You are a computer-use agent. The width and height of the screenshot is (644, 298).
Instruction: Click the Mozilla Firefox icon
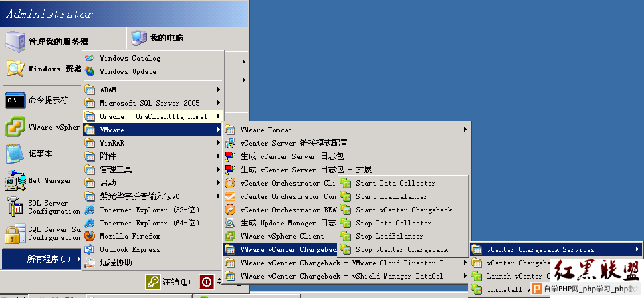point(90,236)
